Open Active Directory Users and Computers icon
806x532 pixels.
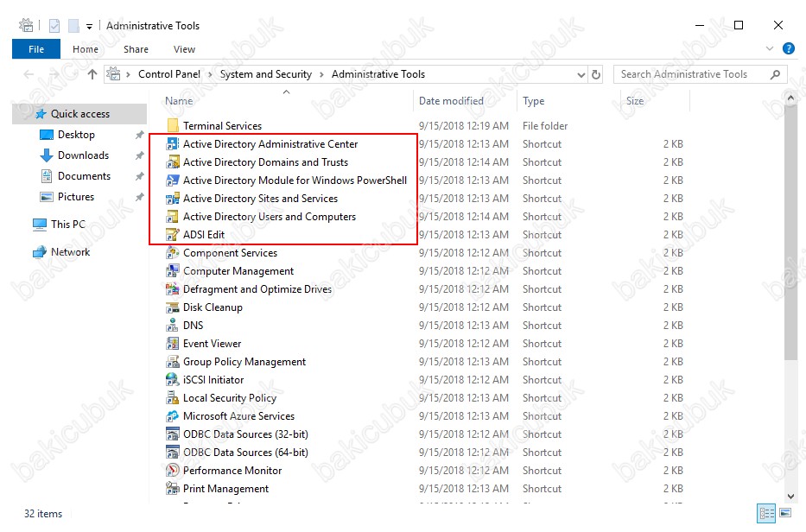click(172, 217)
